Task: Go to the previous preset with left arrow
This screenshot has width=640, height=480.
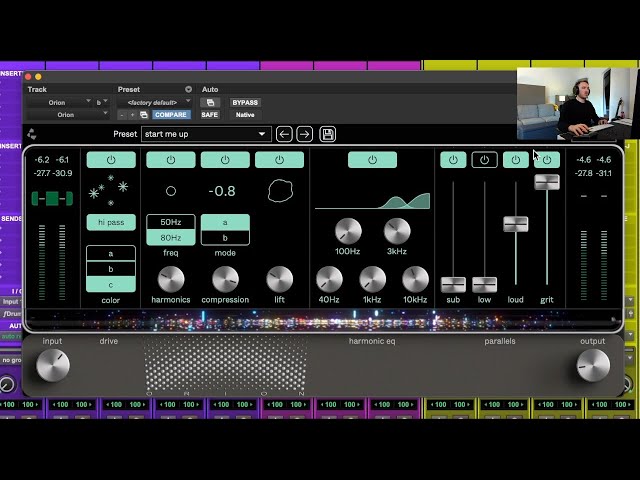Action: tap(285, 134)
